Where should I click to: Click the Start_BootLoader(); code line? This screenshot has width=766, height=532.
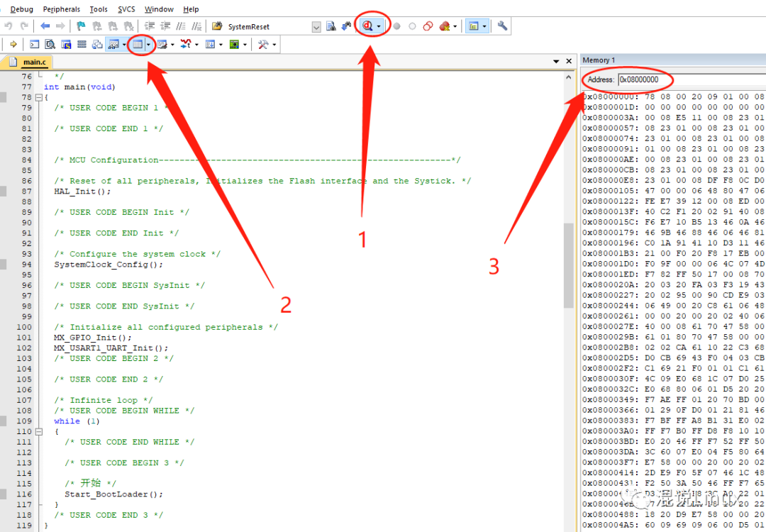[x=113, y=494]
